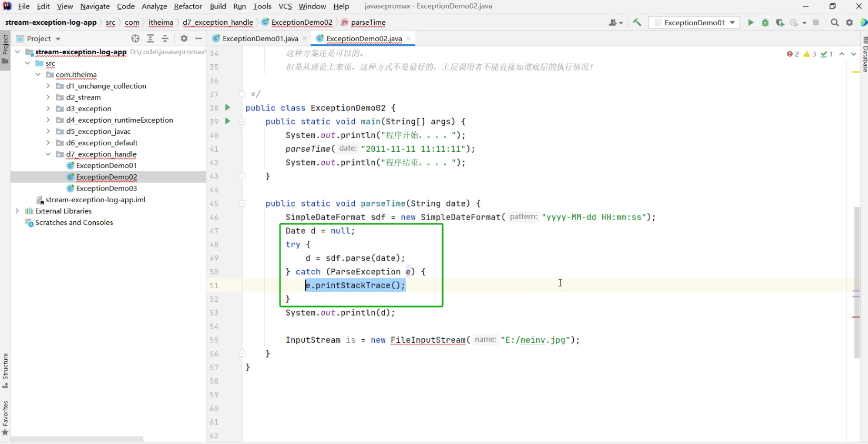This screenshot has width=868, height=444.
Task: Click the FileInputStream error on line 55
Action: (x=428, y=340)
